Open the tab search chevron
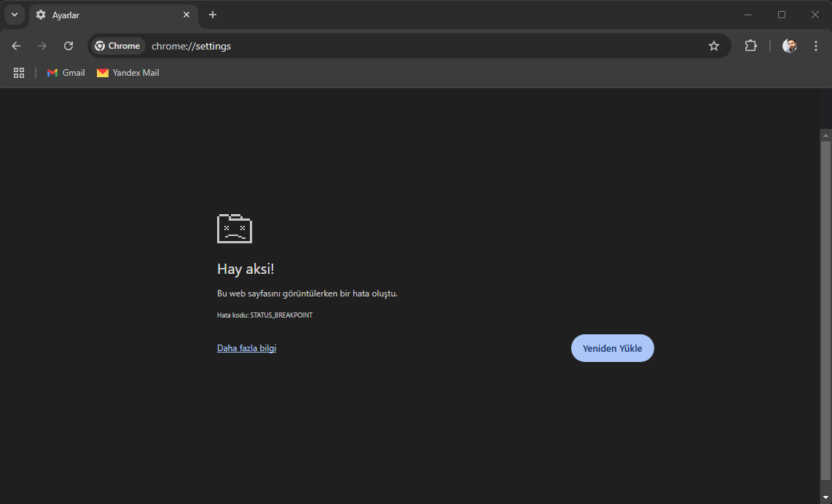Viewport: 832px width, 504px height. tap(14, 14)
